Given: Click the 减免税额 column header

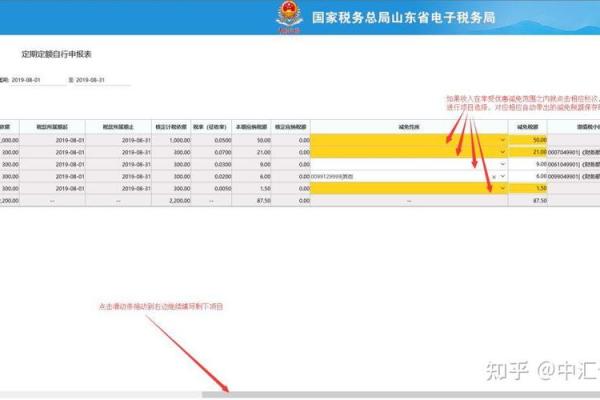Looking at the screenshot, I should tap(528, 127).
